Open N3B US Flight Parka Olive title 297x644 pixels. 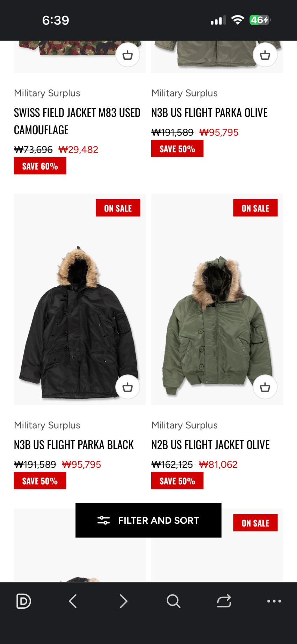[x=209, y=113]
